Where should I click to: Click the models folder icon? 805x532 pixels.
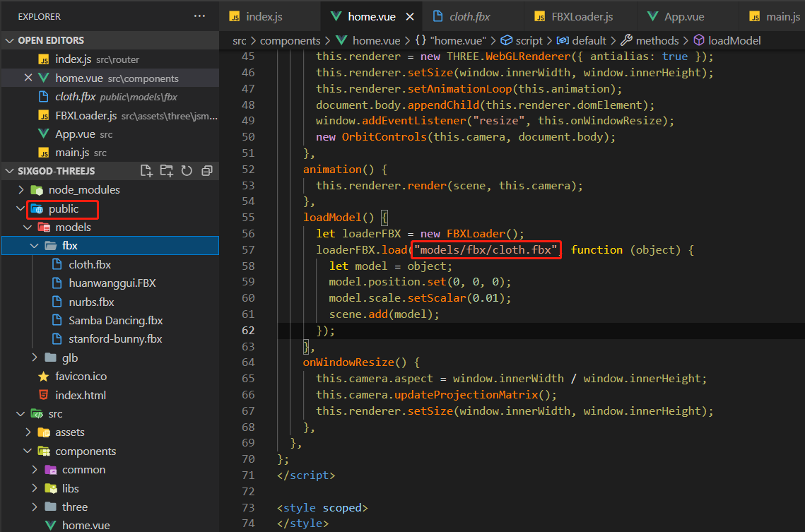pyautogui.click(x=44, y=227)
